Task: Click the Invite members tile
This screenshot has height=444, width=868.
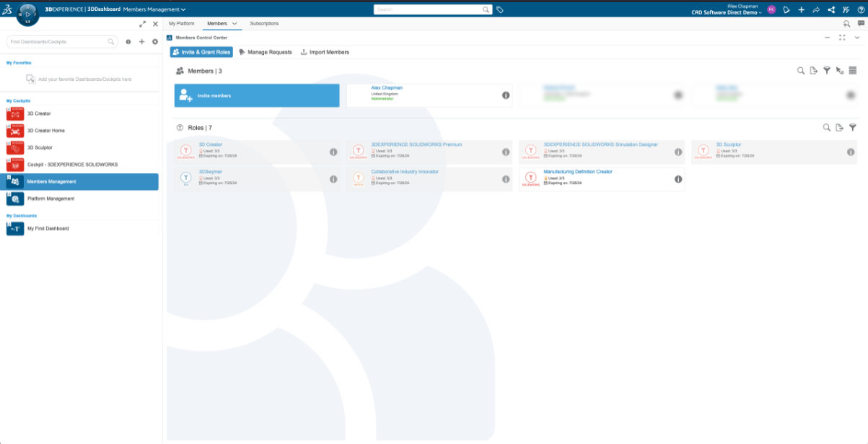Action: coord(257,95)
